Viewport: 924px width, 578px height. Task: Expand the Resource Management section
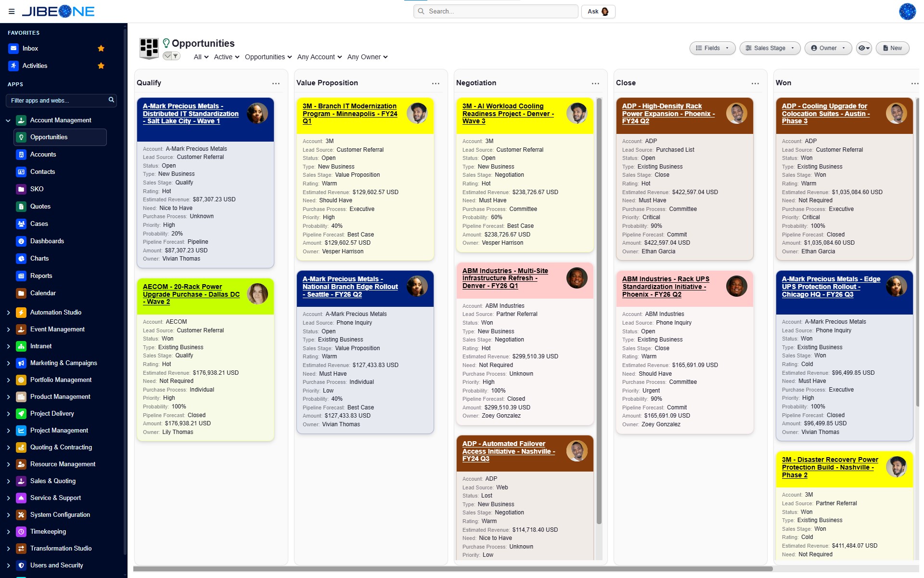point(8,464)
